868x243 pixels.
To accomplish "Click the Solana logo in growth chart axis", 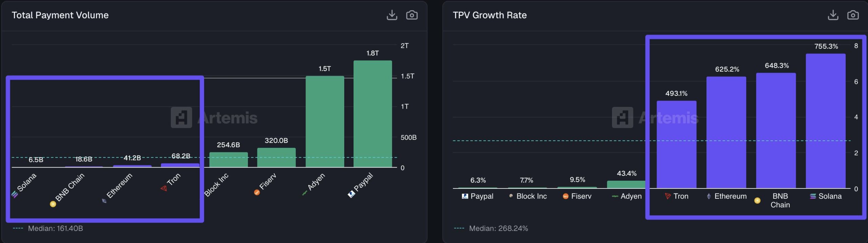I will pyautogui.click(x=813, y=196).
